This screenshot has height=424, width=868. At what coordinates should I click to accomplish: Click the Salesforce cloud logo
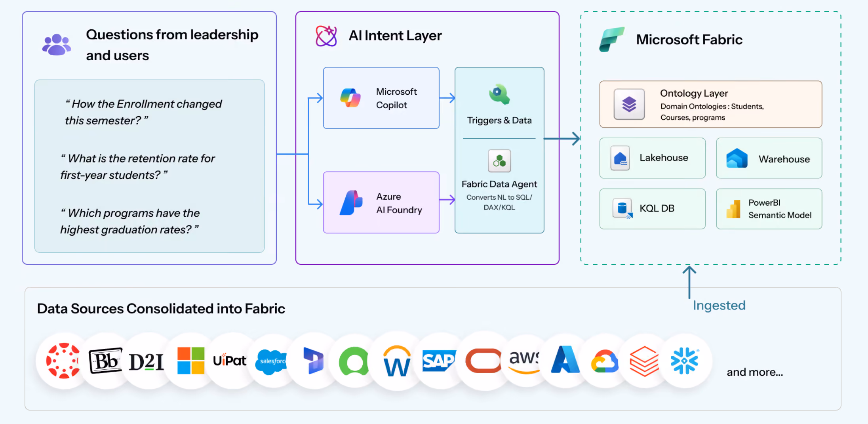pos(271,362)
